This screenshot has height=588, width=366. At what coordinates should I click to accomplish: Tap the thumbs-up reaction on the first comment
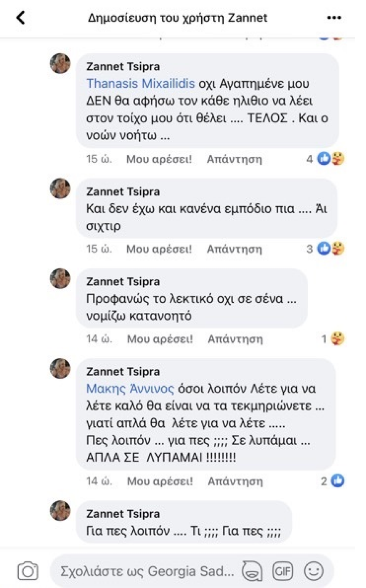(x=324, y=158)
